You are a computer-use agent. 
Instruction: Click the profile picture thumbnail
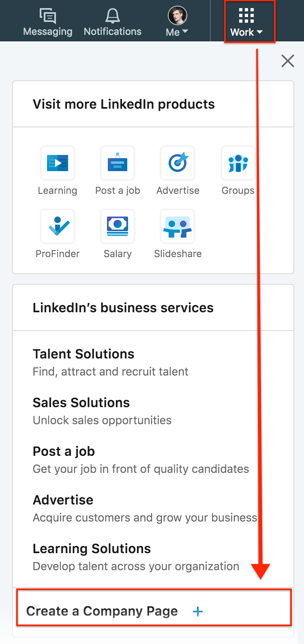[x=176, y=15]
